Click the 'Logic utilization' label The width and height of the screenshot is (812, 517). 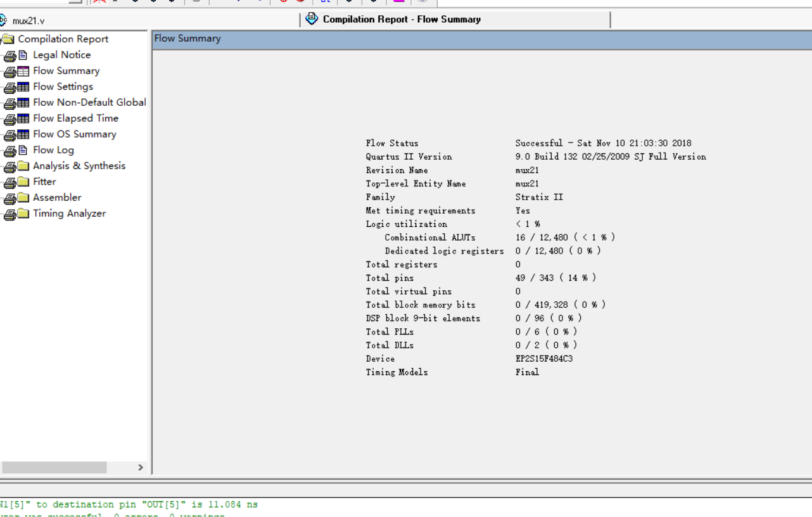coord(406,224)
